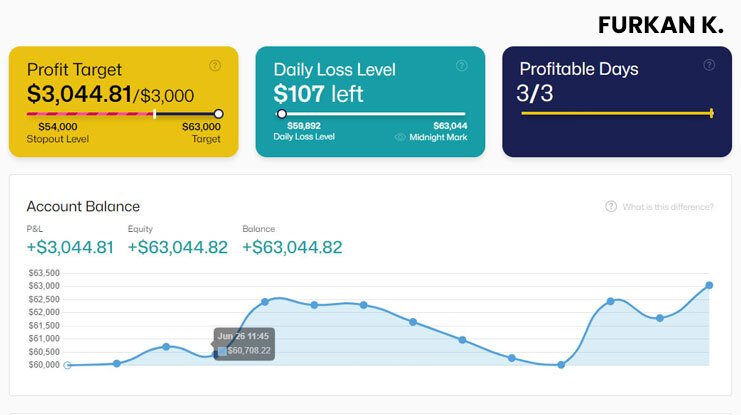Click the last chart point near $63,000
Image resolution: width=741 pixels, height=415 pixels.
709,285
